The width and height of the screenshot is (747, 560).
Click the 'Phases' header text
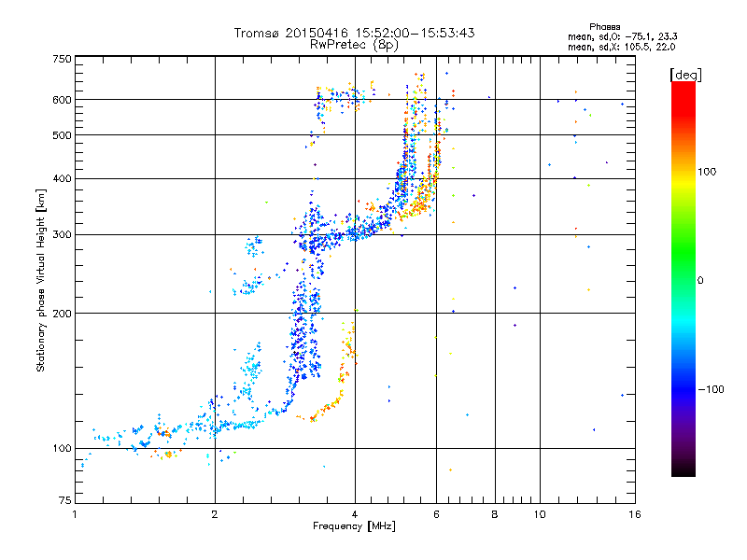pos(604,27)
